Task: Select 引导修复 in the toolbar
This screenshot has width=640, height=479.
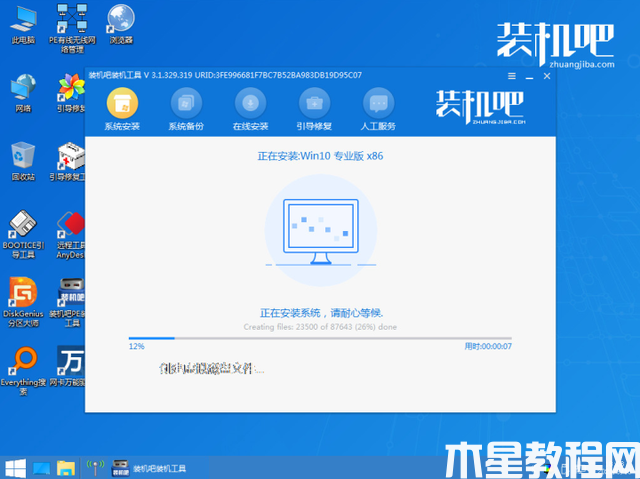Action: (x=314, y=109)
